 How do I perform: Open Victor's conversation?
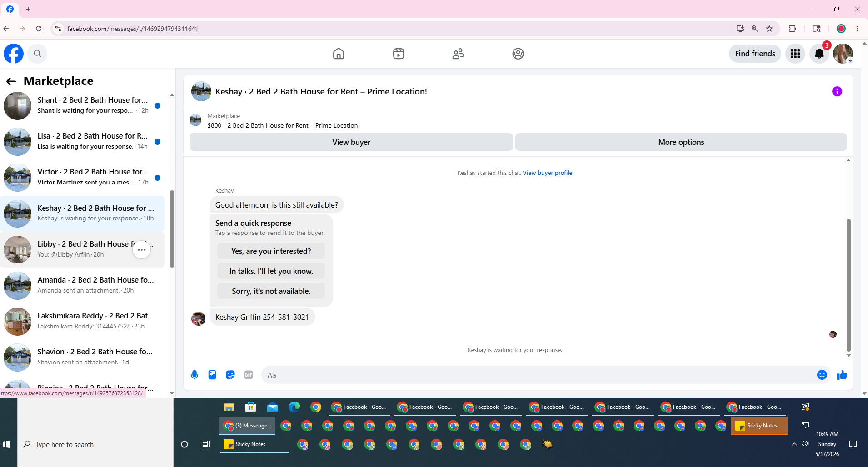pyautogui.click(x=82, y=177)
